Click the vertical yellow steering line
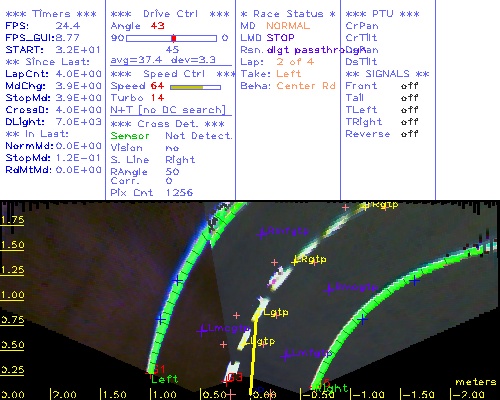 253,357
